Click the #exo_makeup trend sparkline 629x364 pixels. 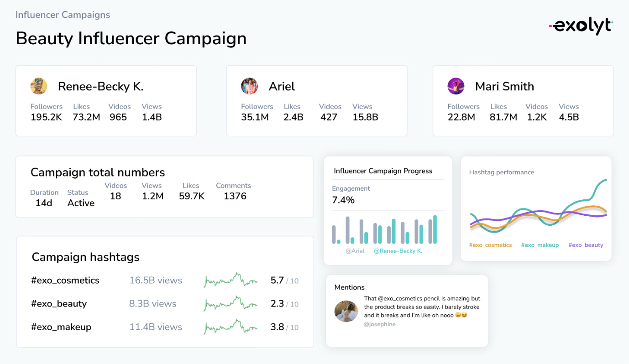click(231, 327)
